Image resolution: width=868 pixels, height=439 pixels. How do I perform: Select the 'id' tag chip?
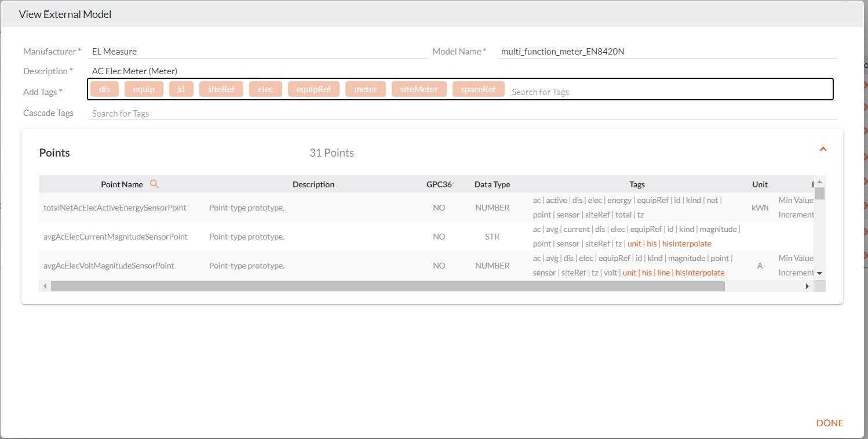[x=181, y=89]
